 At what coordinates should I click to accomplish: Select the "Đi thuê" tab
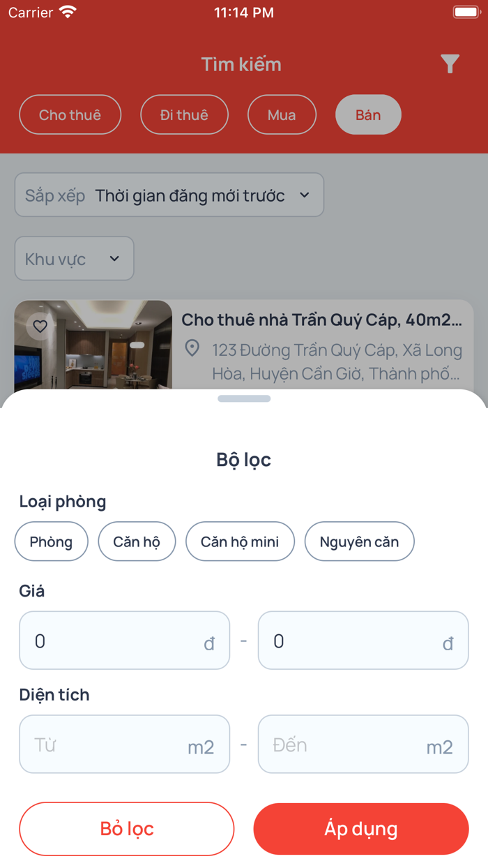(184, 114)
